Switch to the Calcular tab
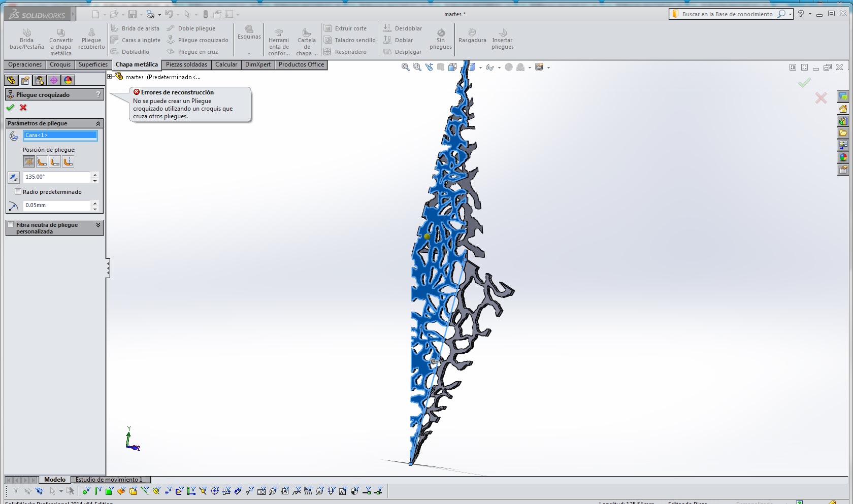The height and width of the screenshot is (504, 853). (x=226, y=64)
